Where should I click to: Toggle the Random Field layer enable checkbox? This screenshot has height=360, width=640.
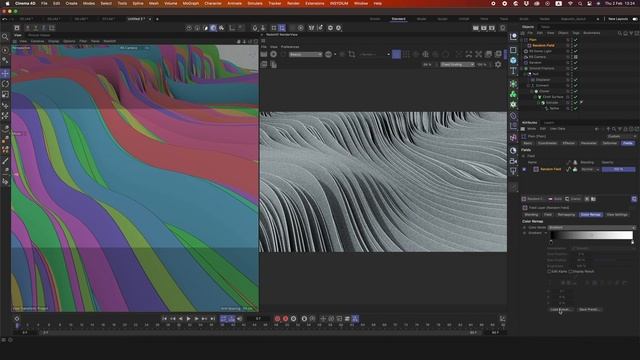click(524, 169)
